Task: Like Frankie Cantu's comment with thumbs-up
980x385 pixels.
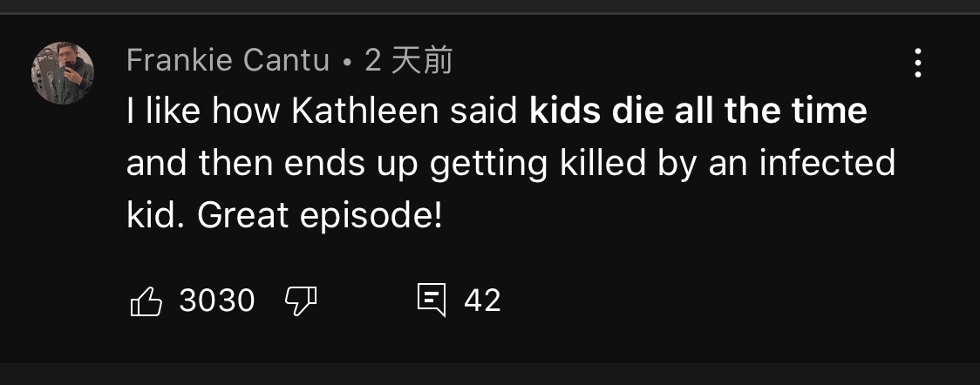Action: [146, 301]
